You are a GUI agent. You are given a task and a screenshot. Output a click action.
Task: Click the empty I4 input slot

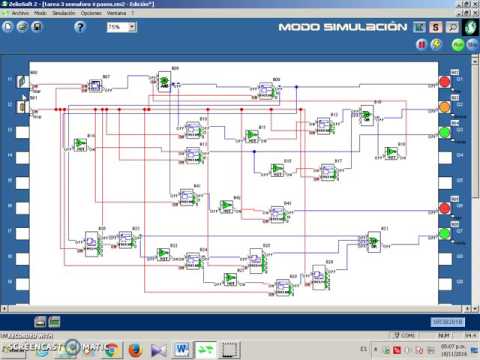[23, 157]
